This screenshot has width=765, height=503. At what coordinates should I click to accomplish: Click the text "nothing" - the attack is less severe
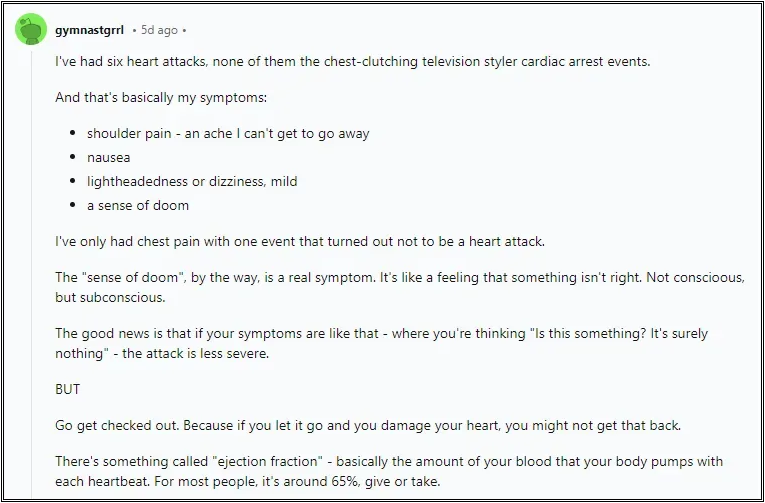(x=162, y=353)
